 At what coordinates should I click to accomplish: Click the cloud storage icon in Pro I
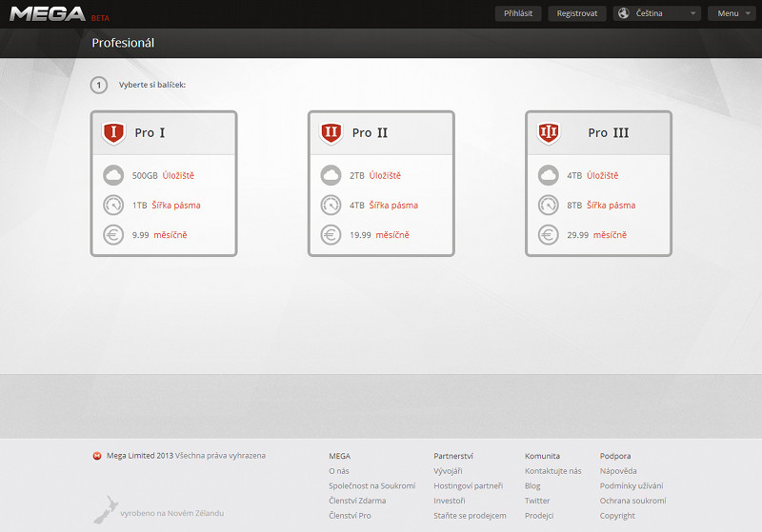coord(113,175)
